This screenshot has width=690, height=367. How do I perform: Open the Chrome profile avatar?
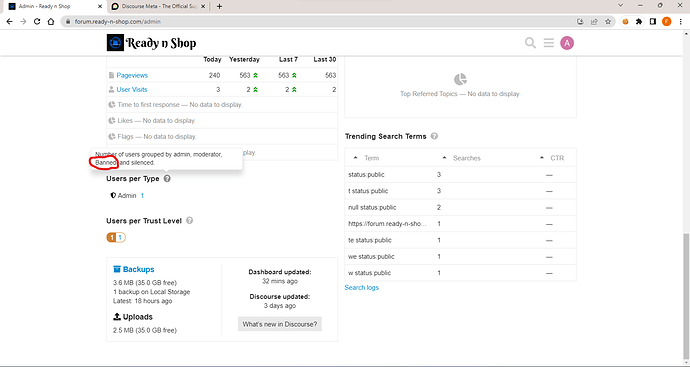click(x=667, y=21)
